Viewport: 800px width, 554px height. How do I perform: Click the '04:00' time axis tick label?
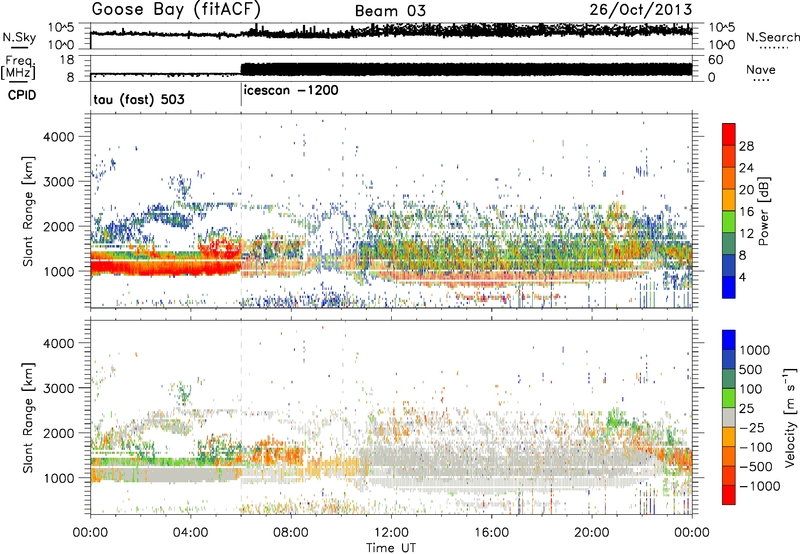click(x=190, y=533)
